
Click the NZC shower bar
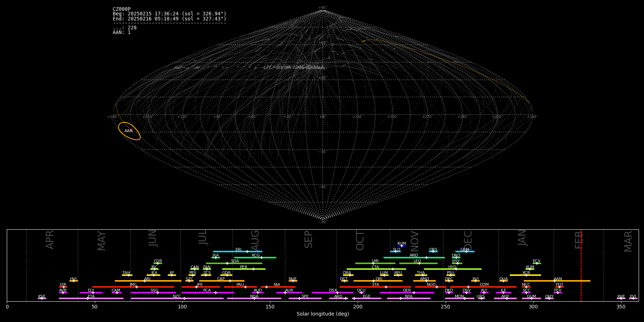177,298
